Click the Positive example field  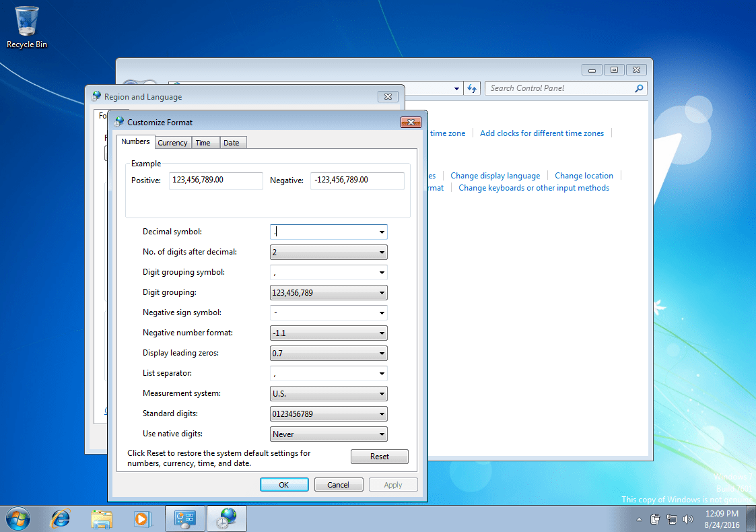[x=215, y=180]
